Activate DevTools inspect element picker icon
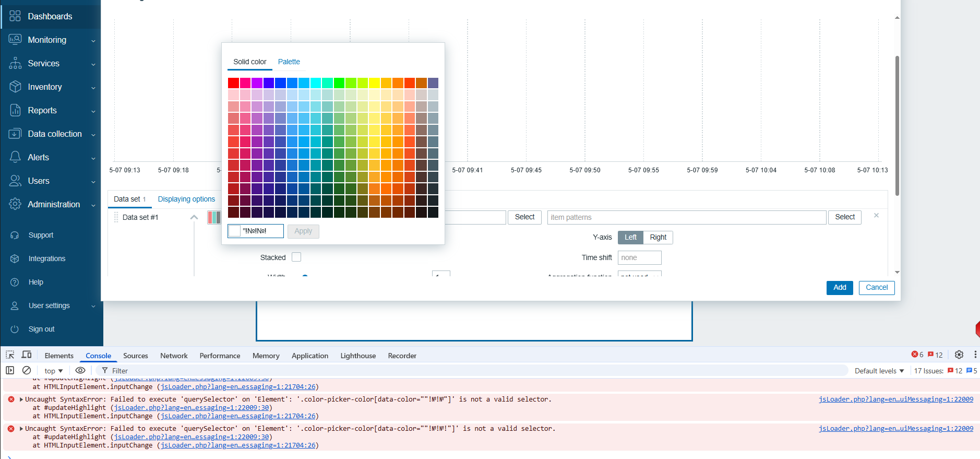This screenshot has height=459, width=980. (x=10, y=355)
